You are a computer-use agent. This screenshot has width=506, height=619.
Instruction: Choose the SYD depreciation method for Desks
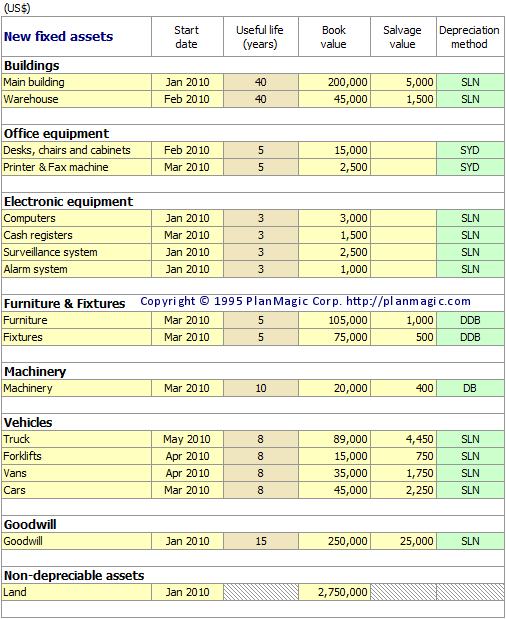(x=470, y=150)
